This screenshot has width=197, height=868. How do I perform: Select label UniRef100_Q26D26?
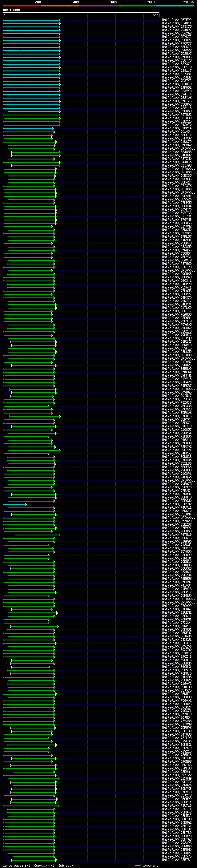tap(177, 755)
